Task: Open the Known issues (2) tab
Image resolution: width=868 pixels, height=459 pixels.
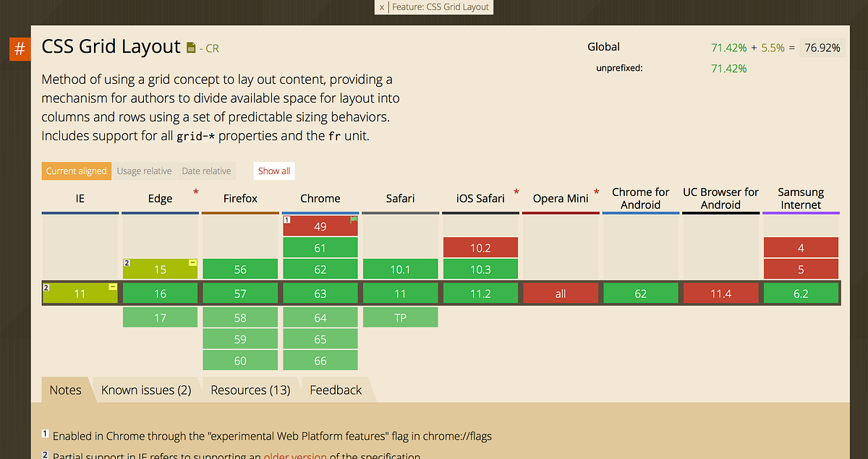Action: 145,390
